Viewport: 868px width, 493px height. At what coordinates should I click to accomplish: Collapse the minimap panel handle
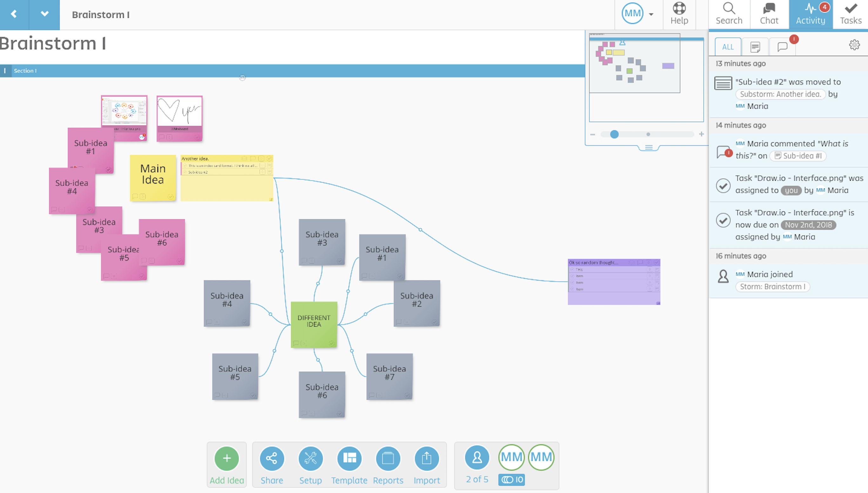(648, 147)
